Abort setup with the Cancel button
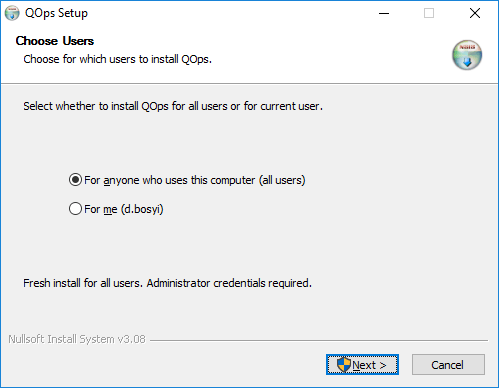Image resolution: width=499 pixels, height=388 pixels. 448,365
